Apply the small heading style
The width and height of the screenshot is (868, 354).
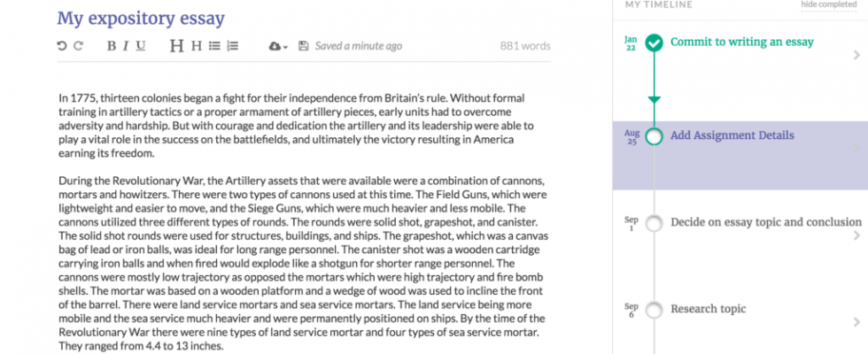point(197,46)
